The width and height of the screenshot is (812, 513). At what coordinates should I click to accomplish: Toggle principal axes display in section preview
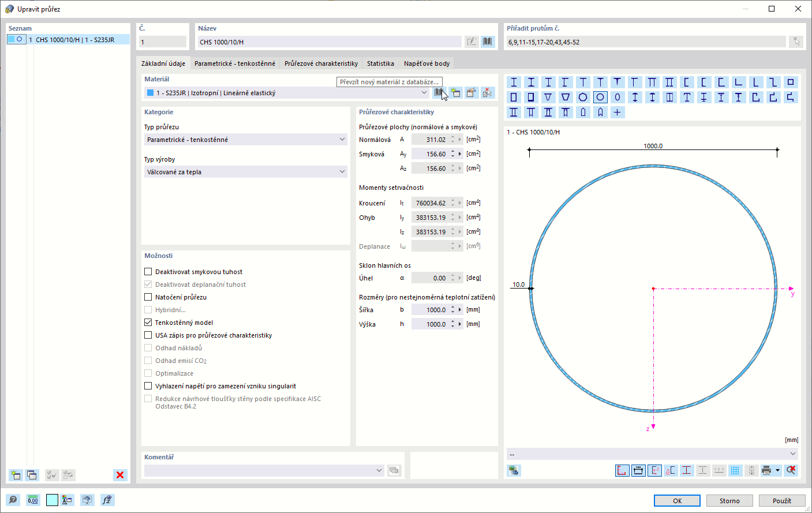click(x=654, y=470)
